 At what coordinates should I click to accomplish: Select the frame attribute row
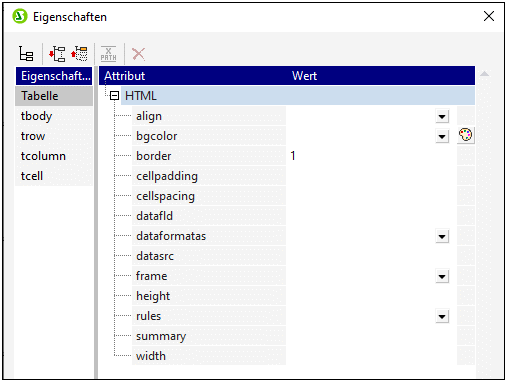(209, 276)
